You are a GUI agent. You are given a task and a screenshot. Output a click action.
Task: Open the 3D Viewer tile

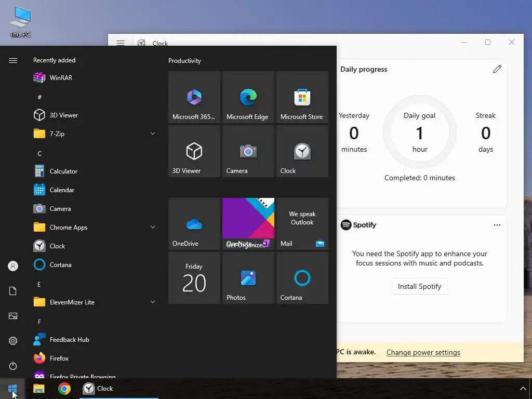pyautogui.click(x=194, y=151)
